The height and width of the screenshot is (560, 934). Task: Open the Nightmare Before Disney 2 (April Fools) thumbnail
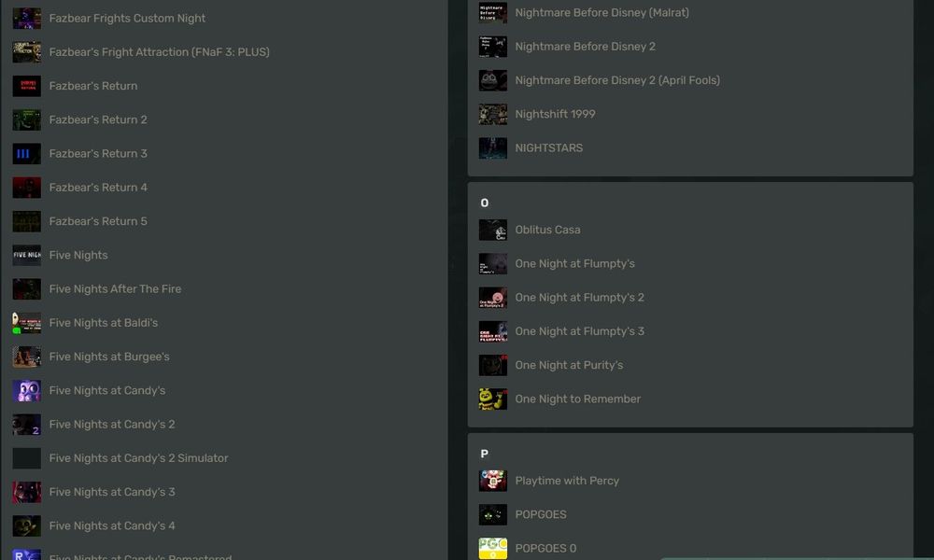492,80
